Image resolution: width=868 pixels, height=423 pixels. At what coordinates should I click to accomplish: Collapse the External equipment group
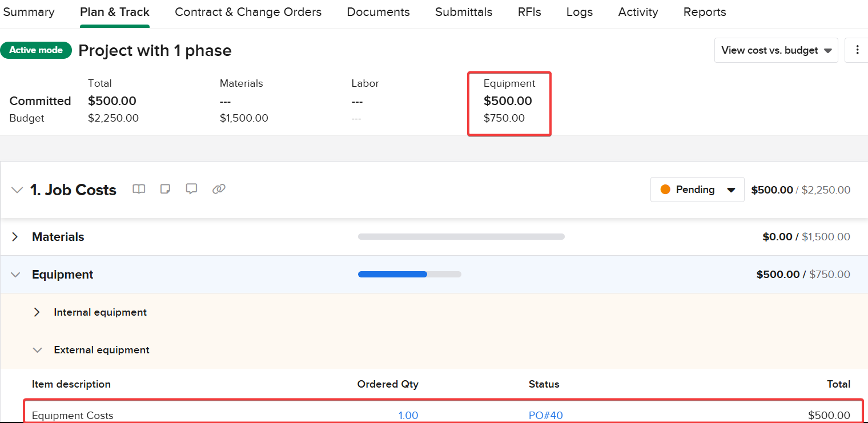pyautogui.click(x=37, y=350)
